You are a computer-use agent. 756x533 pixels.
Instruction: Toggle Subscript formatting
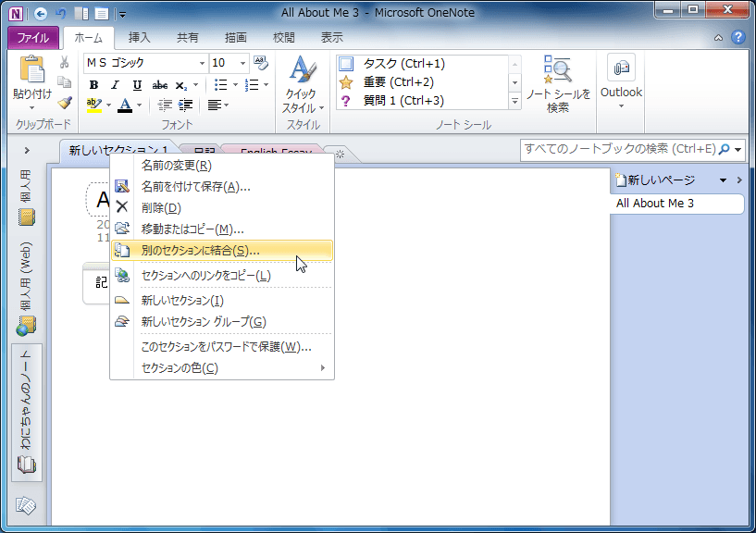[x=180, y=85]
